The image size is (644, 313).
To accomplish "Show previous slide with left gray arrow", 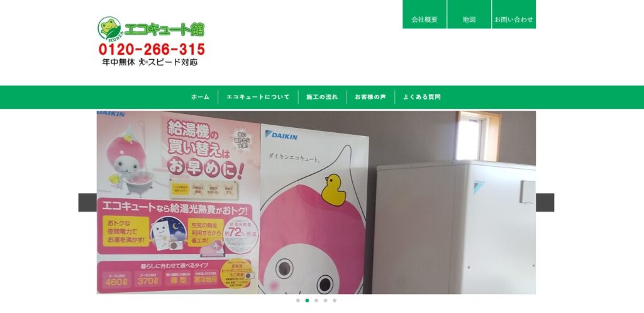I will tap(87, 202).
